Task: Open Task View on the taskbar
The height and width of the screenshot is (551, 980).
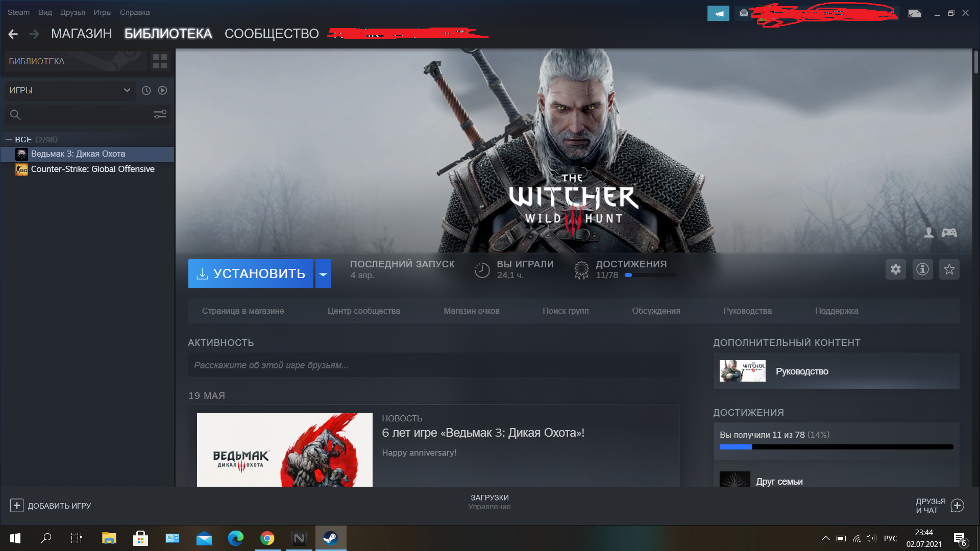Action: pos(77,538)
